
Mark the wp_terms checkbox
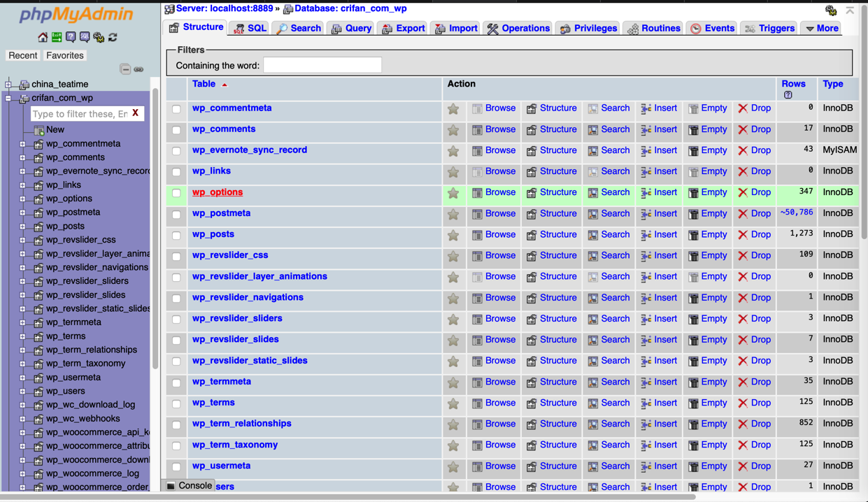point(176,403)
